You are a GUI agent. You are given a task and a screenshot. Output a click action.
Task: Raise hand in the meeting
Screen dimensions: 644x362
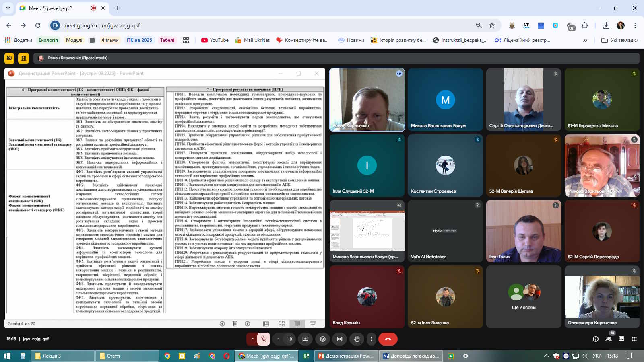tap(357, 339)
